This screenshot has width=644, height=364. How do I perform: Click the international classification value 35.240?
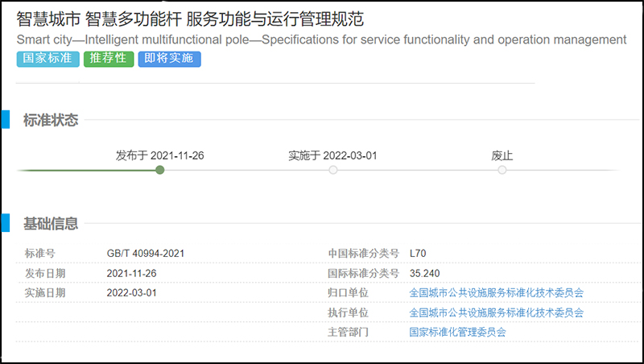click(425, 274)
